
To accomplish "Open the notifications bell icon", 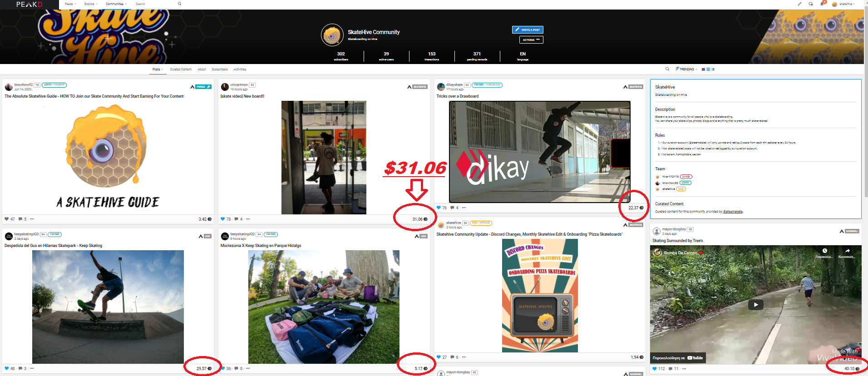I will 822,4.
